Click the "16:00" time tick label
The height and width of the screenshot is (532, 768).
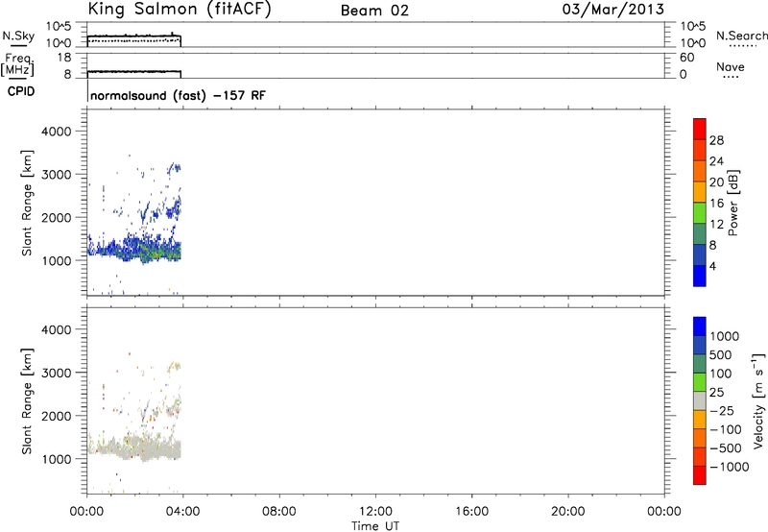tap(471, 512)
